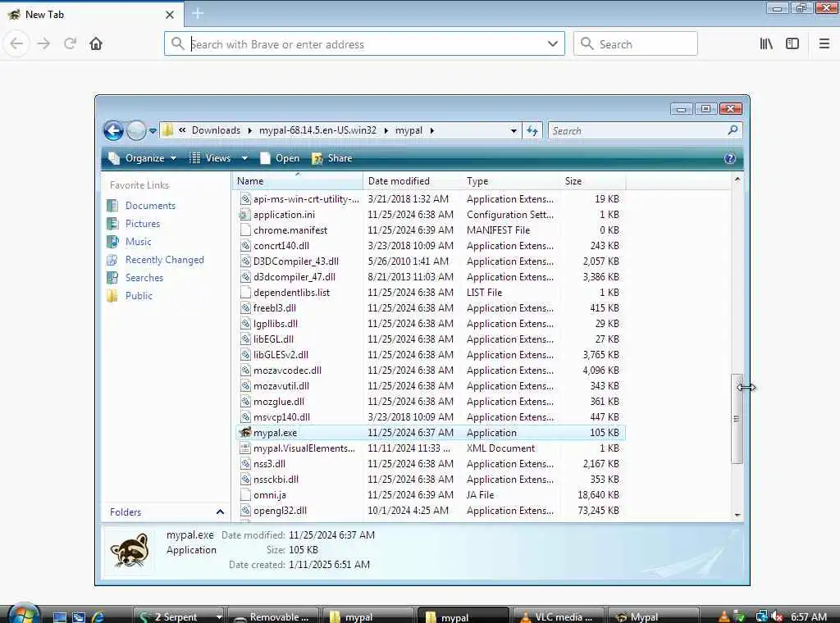Select Downloads in the breadcrumb path
Viewport: 840px width, 623px height.
coord(216,130)
